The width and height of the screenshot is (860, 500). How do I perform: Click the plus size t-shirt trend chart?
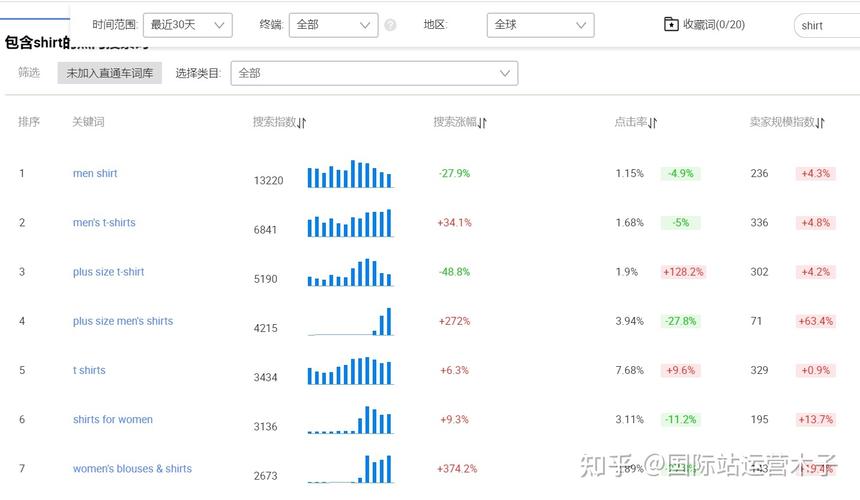pos(350,272)
